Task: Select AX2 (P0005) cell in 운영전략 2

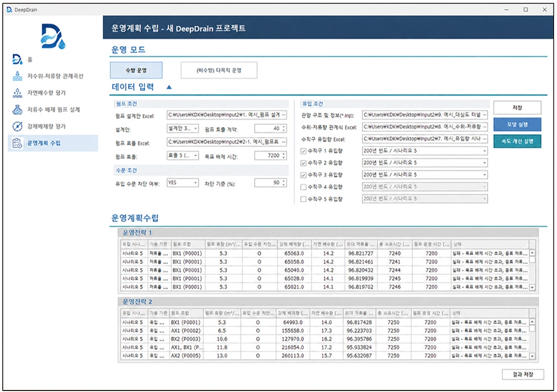Action: tap(186, 356)
